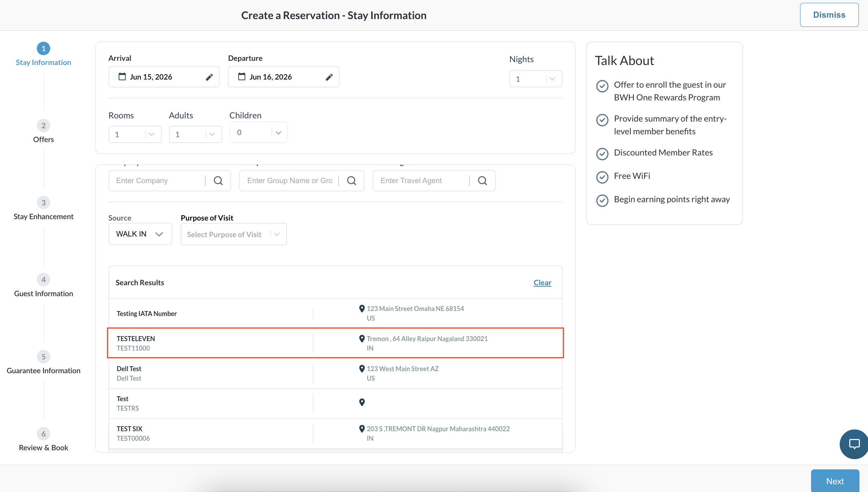Select the Test TESTRS result
This screenshot has width=868, height=492.
pos(335,403)
